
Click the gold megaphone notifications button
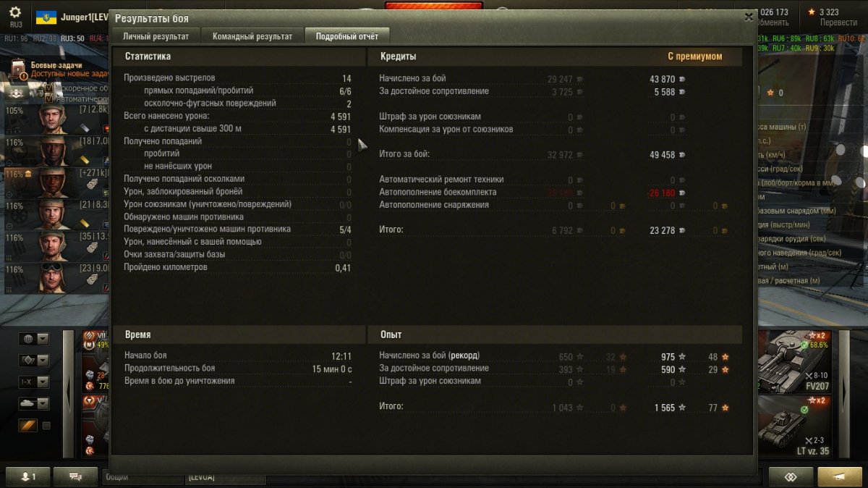[840, 476]
